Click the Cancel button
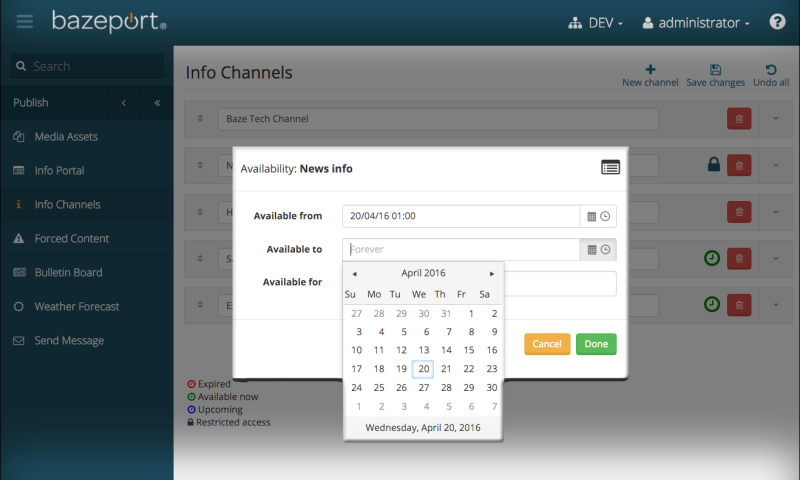Screen dimensions: 800x480 pyautogui.click(x=547, y=344)
